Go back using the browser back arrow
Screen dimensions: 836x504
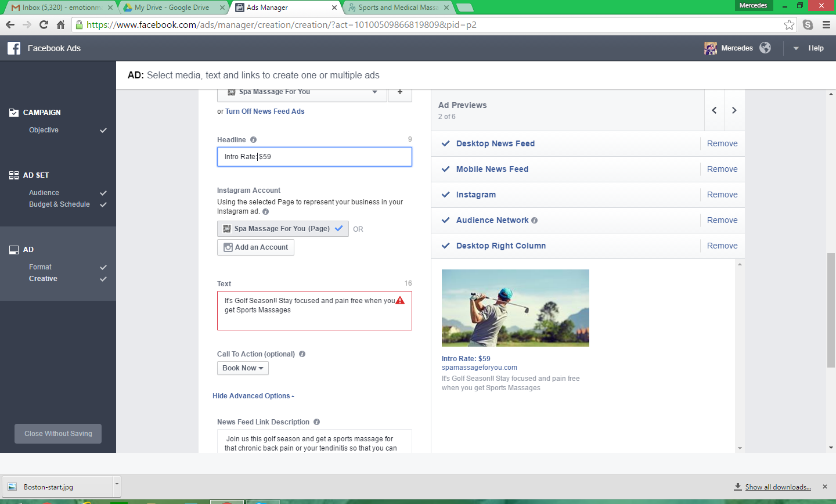click(10, 24)
